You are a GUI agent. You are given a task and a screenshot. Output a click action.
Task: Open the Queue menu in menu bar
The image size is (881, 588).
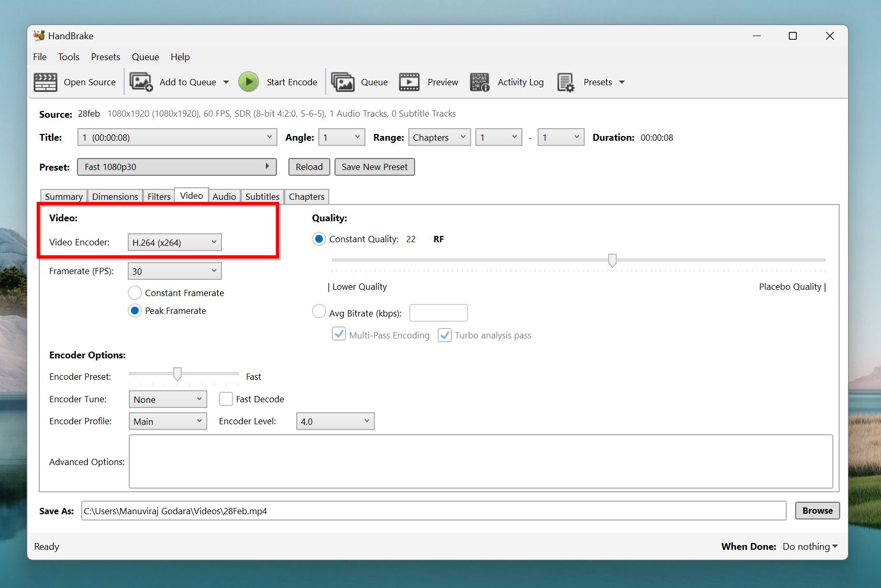coord(146,57)
